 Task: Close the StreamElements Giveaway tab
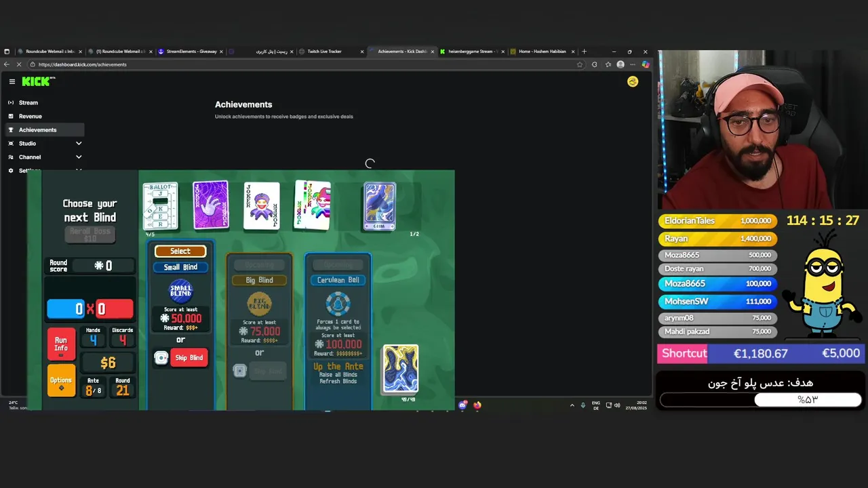(x=221, y=52)
